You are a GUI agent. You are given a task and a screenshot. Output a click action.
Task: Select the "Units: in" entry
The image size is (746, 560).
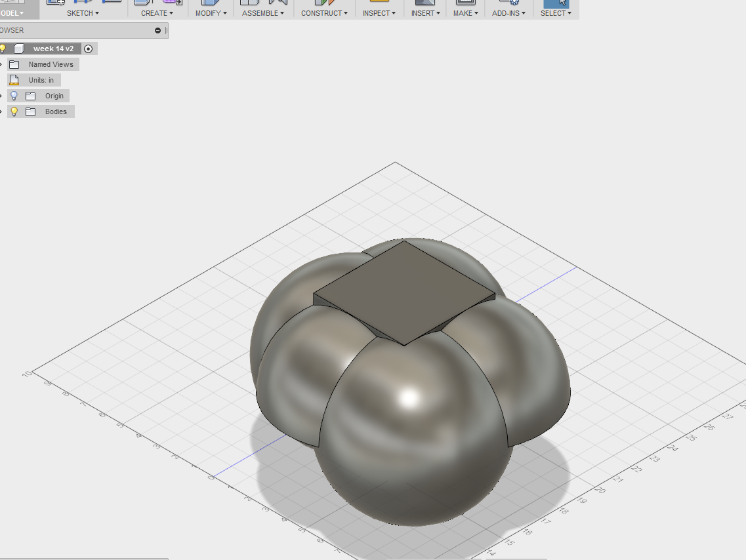click(41, 80)
